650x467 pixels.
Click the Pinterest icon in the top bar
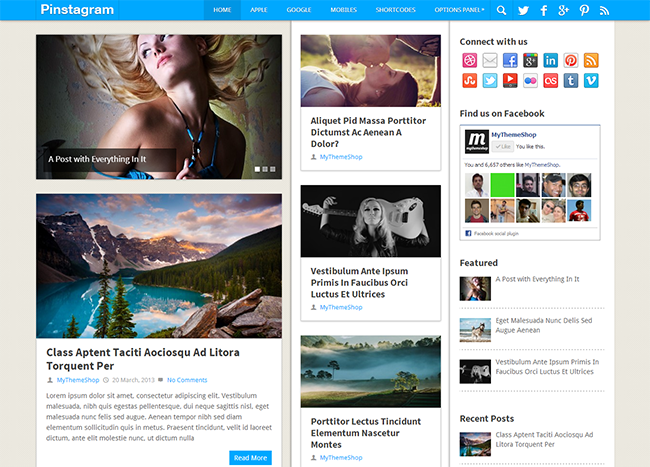click(584, 10)
